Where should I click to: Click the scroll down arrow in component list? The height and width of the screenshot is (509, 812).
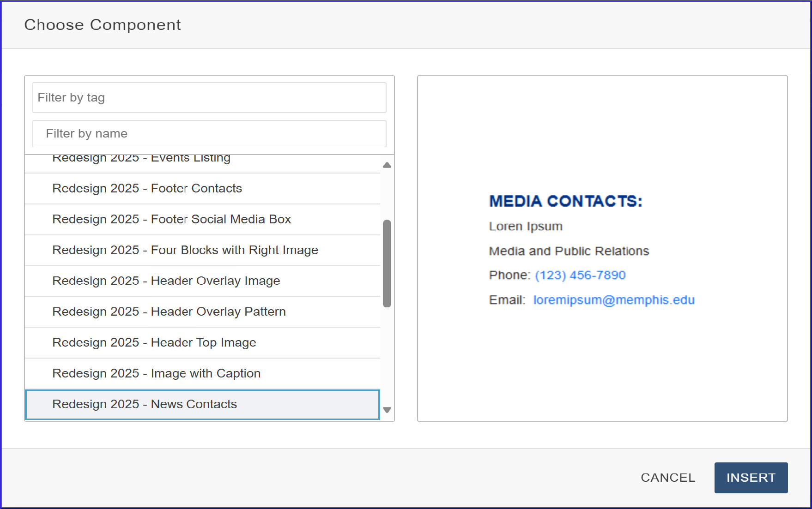pyautogui.click(x=387, y=410)
